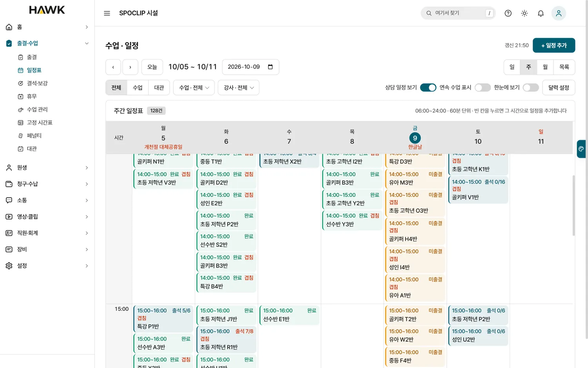
Task: Open the 강사 · 전체 filter dropdown
Action: [239, 87]
